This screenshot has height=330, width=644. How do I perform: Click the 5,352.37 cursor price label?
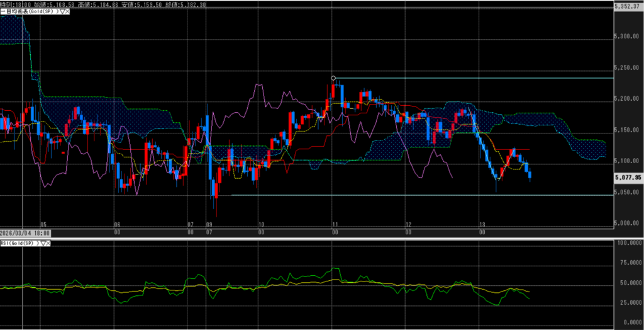pos(627,6)
